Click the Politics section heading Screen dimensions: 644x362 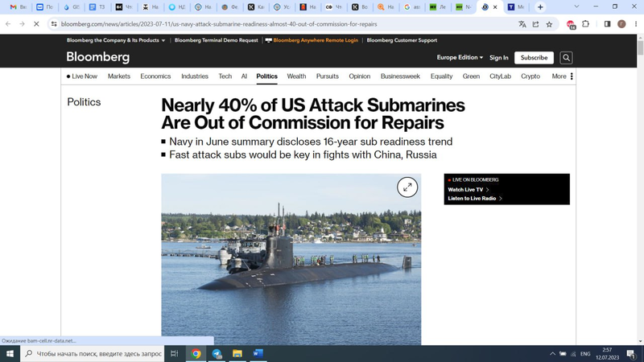click(84, 102)
